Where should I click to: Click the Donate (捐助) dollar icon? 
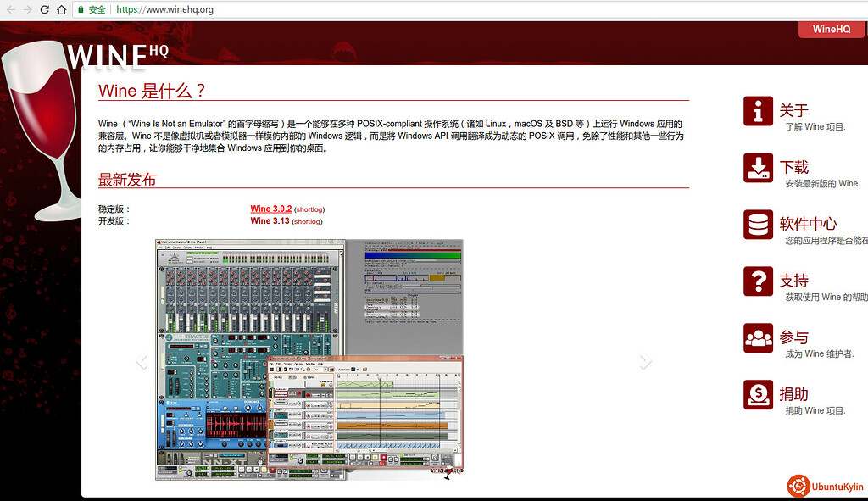(x=758, y=395)
